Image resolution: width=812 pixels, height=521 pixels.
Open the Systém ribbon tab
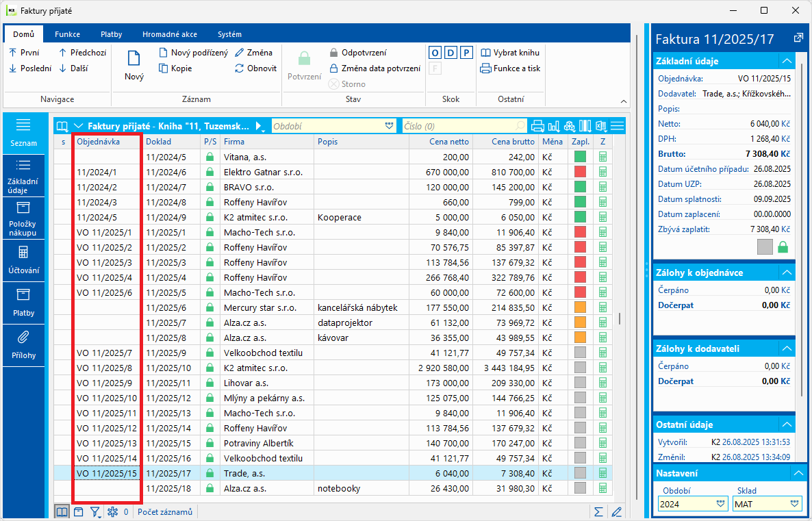[229, 34]
